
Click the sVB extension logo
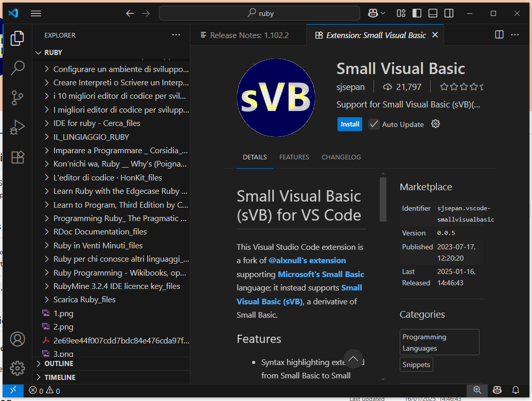click(x=276, y=98)
